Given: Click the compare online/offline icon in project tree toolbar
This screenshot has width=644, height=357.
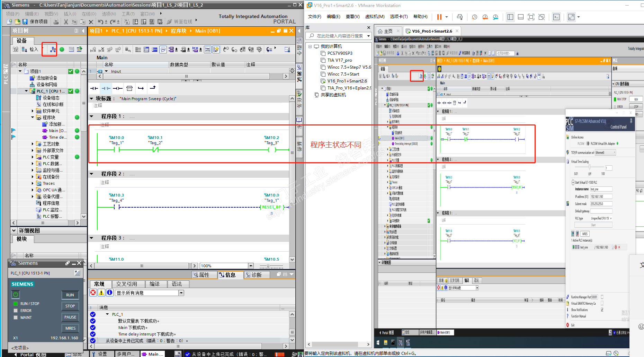Looking at the screenshot, I should click(x=53, y=50).
